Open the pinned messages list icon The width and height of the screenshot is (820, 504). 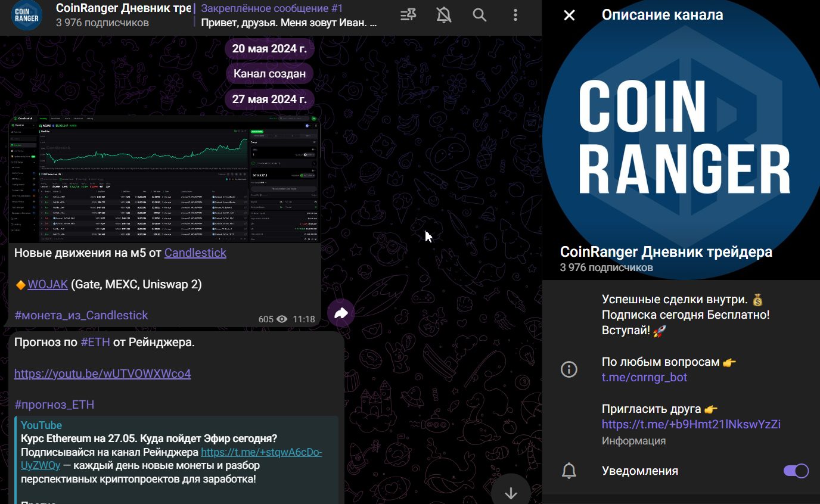(408, 15)
